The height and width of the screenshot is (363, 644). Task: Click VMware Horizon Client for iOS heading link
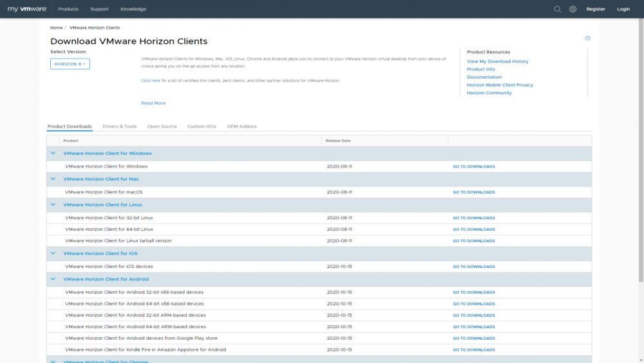pos(100,253)
